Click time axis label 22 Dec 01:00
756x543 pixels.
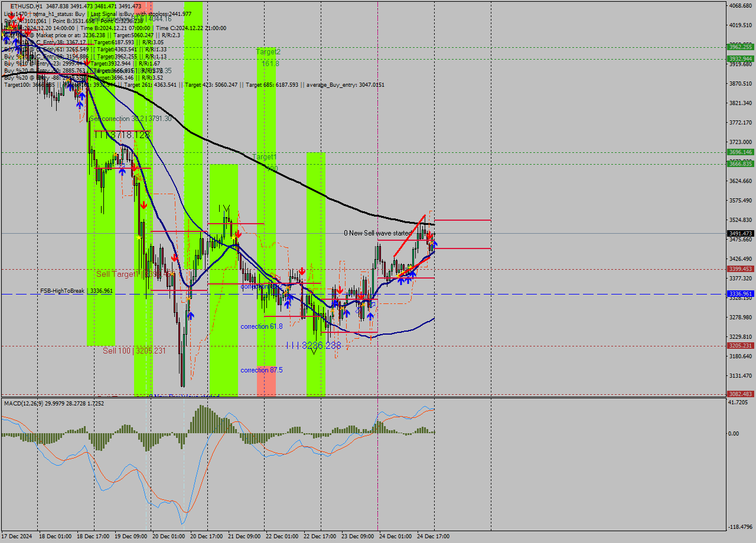point(282,537)
